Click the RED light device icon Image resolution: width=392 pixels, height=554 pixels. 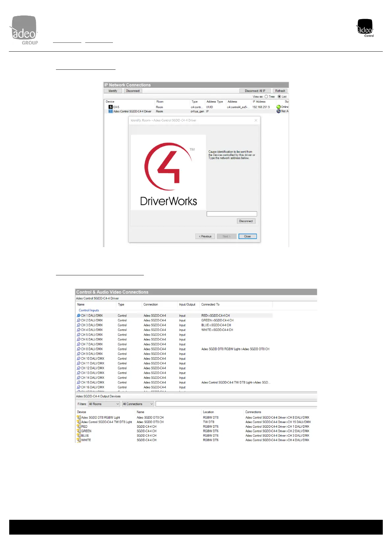79,426
